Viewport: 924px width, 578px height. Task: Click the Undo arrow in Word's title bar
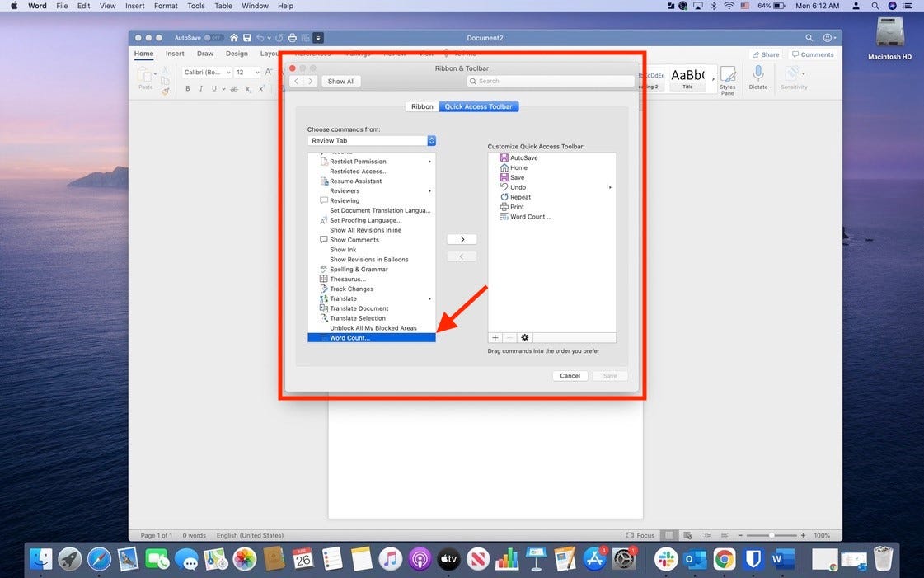tap(260, 38)
